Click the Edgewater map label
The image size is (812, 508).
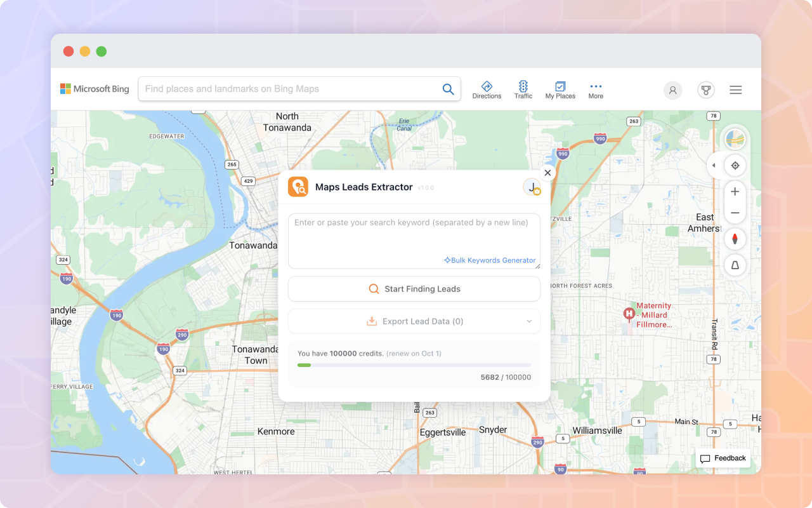coord(167,137)
